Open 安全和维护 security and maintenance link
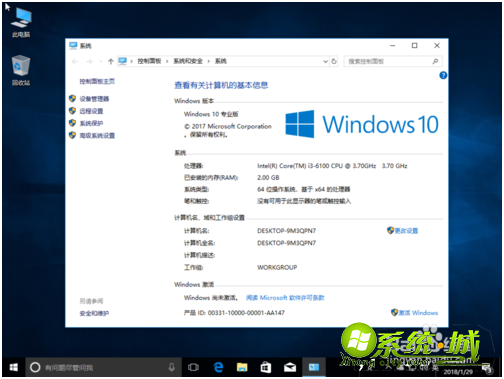Viewport: 504px width, 379px height. 94,313
